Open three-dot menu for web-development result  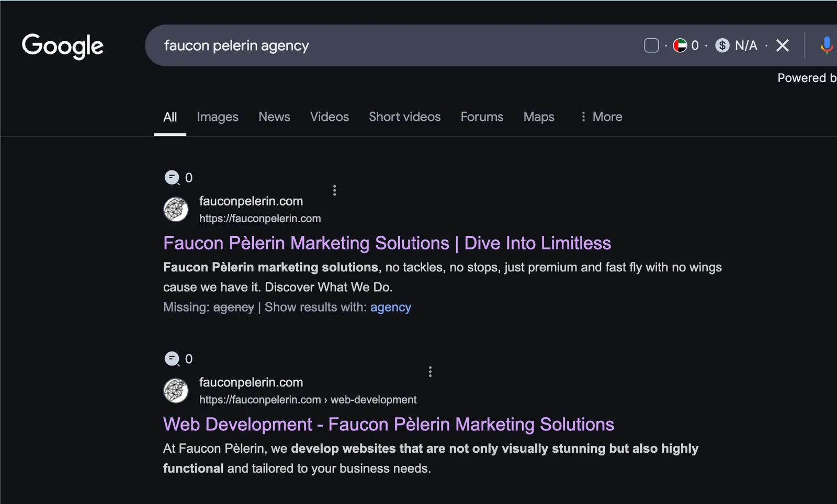click(430, 372)
